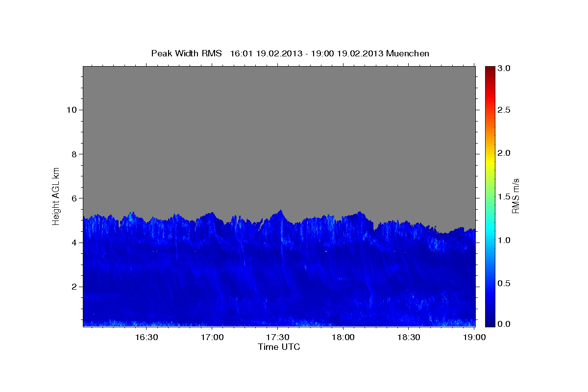Click the RMS m/s colorbar title
Viewport: 588px width, 392px height.
coord(516,196)
